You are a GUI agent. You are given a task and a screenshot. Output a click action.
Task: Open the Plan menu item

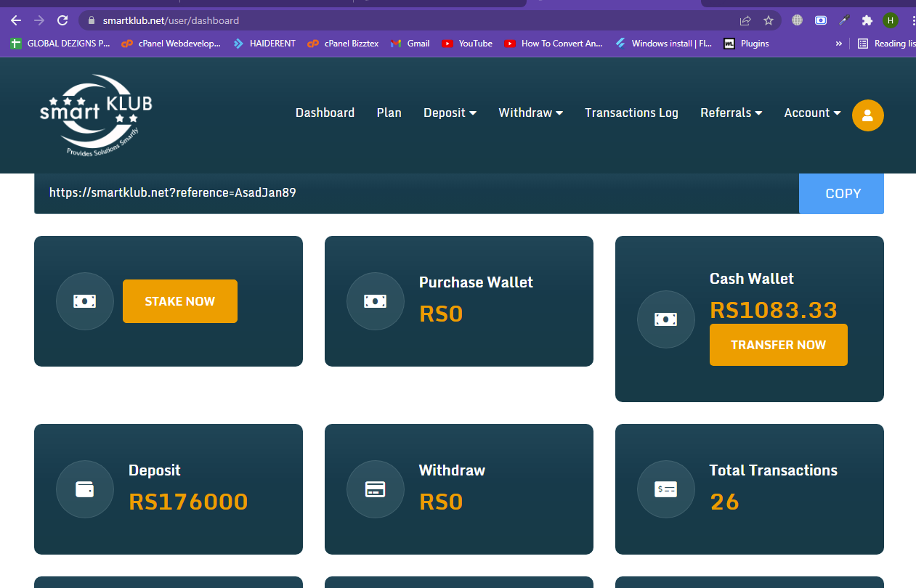[x=389, y=113]
